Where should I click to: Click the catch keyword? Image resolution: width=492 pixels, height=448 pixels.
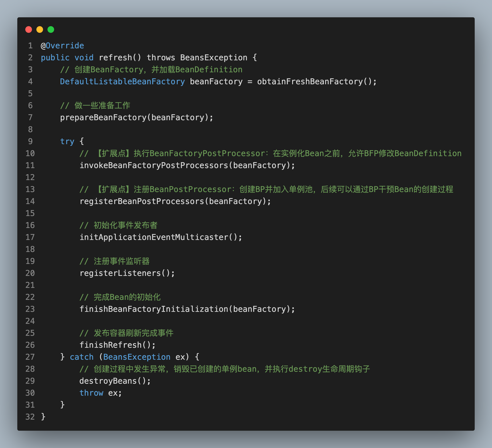coord(81,357)
